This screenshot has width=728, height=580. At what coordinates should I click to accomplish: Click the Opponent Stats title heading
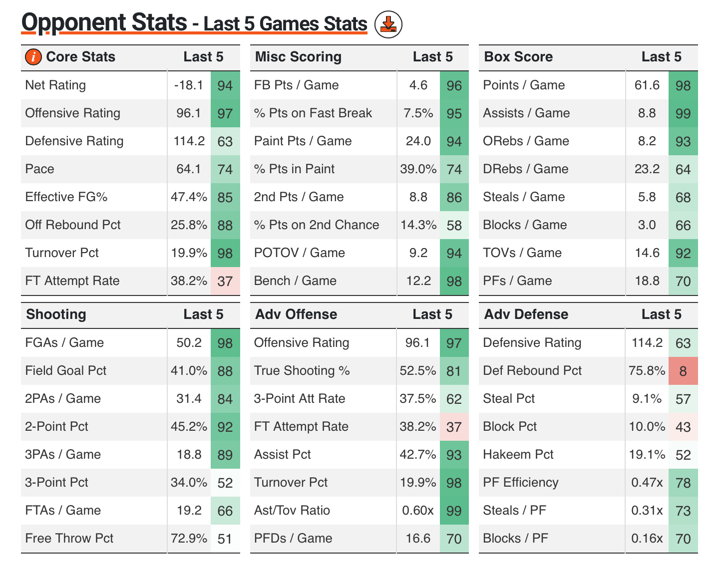coord(104,23)
